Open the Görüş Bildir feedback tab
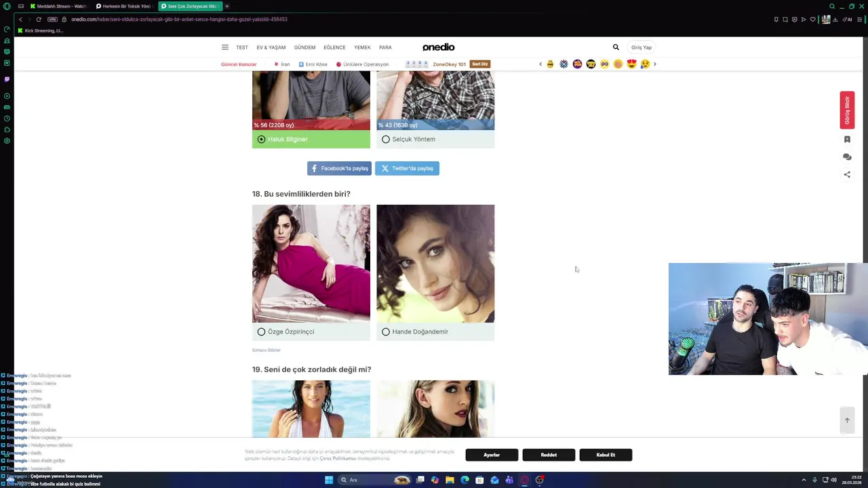This screenshot has width=868, height=488. coord(847,110)
